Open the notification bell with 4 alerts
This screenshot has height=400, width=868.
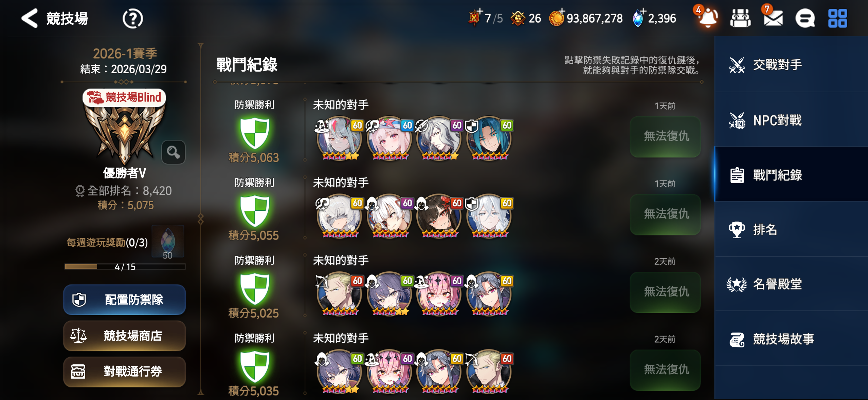[x=707, y=17]
